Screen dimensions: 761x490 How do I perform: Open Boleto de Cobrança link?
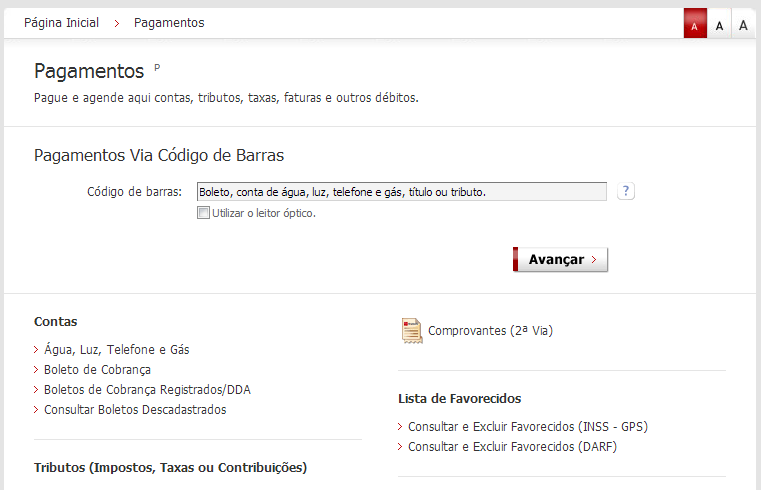(x=97, y=370)
